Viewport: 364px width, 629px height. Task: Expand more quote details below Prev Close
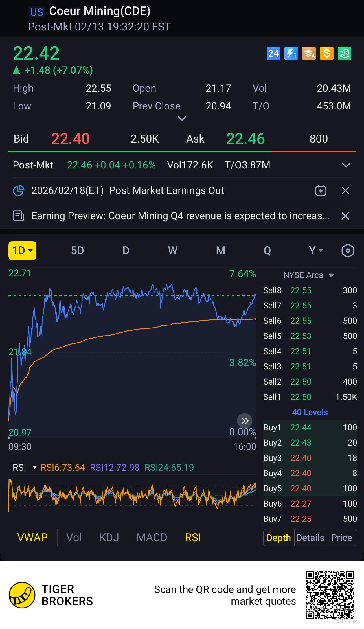[x=182, y=118]
